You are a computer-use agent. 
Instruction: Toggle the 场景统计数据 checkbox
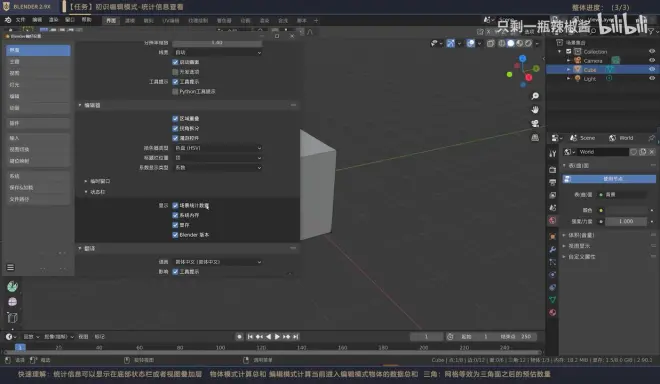(175, 205)
